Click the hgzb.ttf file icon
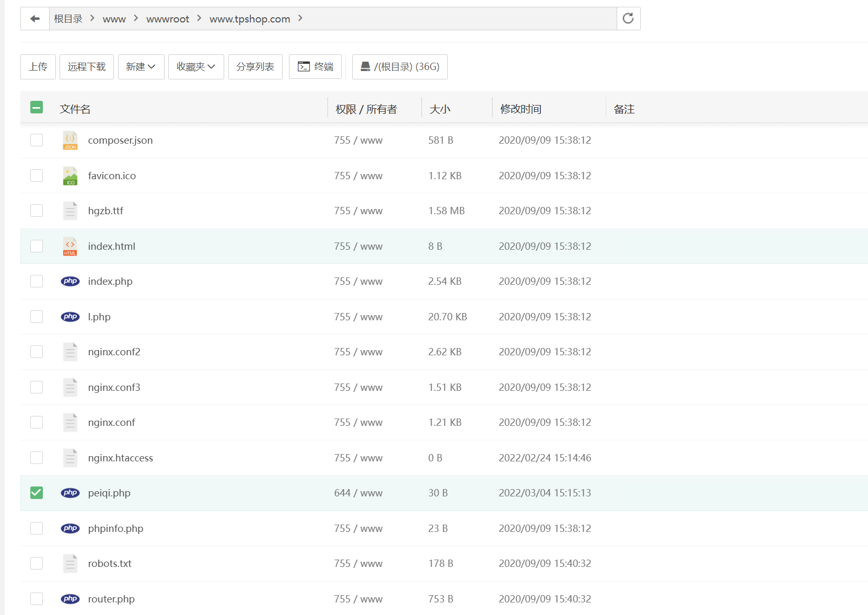This screenshot has height=615, width=868. [x=70, y=211]
